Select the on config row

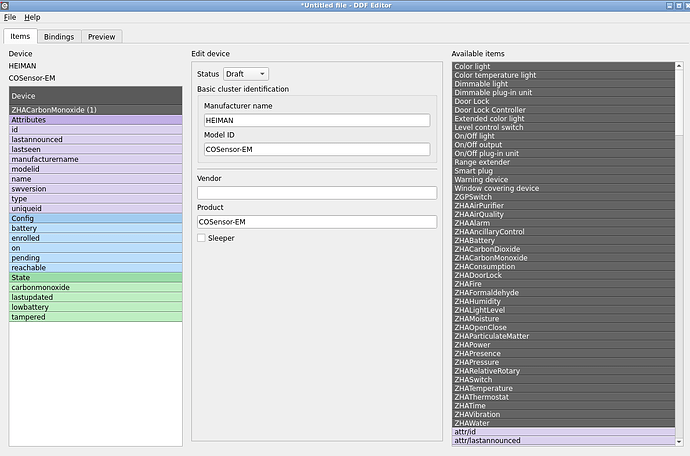pos(95,248)
